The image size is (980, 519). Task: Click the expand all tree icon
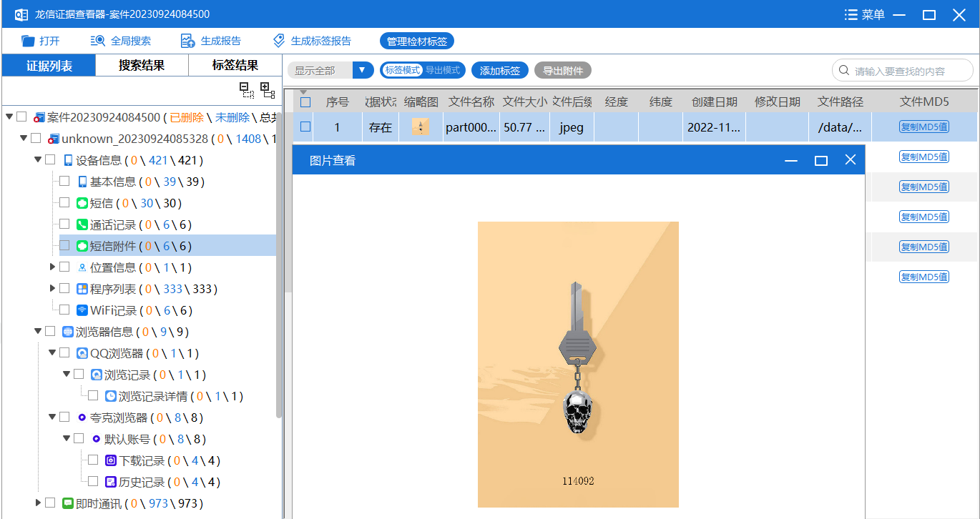tap(268, 89)
